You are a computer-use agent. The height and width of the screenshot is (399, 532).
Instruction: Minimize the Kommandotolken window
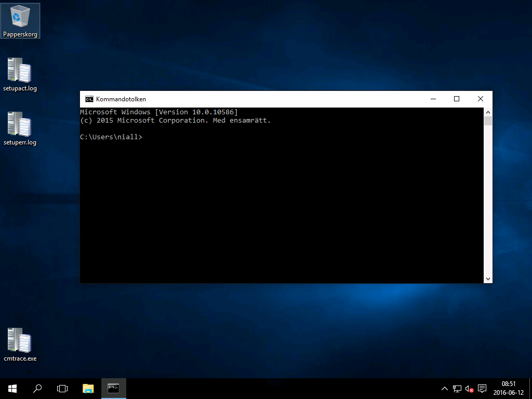pyautogui.click(x=433, y=99)
